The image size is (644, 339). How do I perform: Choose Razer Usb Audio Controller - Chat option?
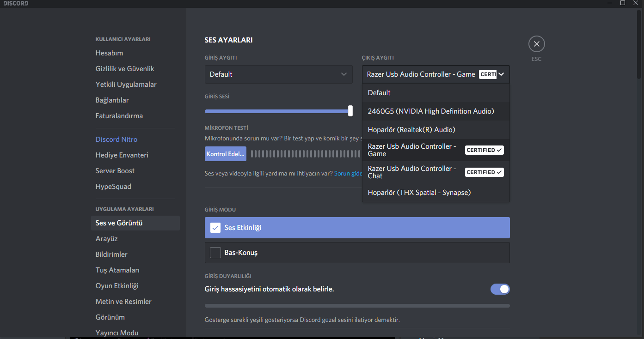[436, 172]
